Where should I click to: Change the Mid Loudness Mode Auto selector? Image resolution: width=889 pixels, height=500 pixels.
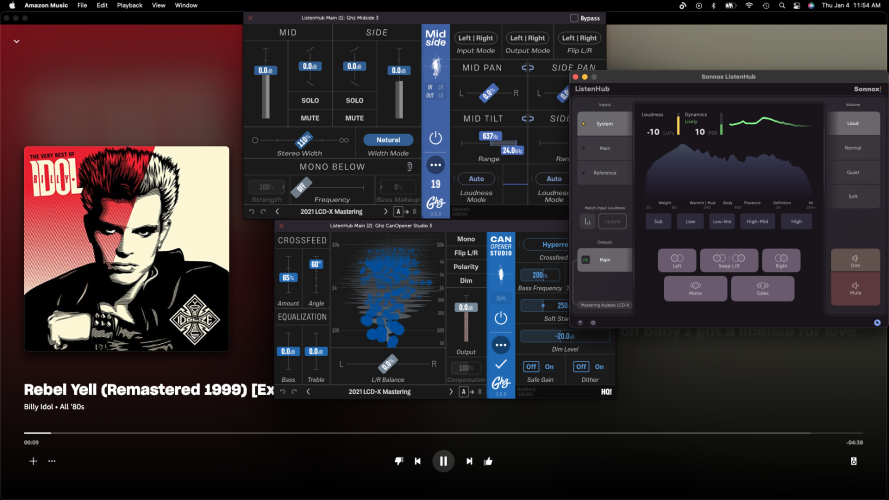476,179
